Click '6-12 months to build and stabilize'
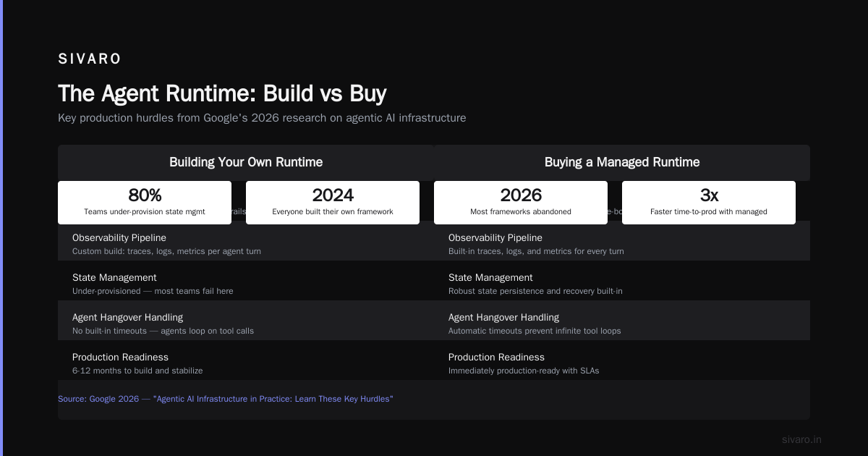This screenshot has width=868, height=456. pos(137,371)
